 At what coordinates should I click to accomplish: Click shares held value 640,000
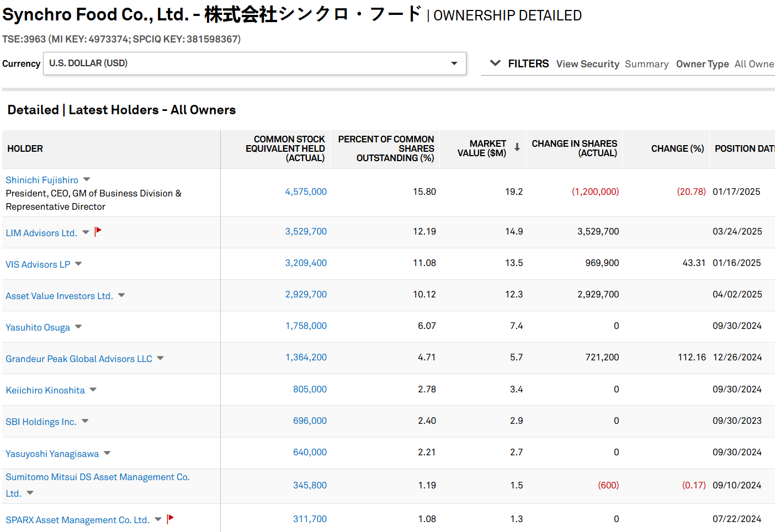coord(310,452)
